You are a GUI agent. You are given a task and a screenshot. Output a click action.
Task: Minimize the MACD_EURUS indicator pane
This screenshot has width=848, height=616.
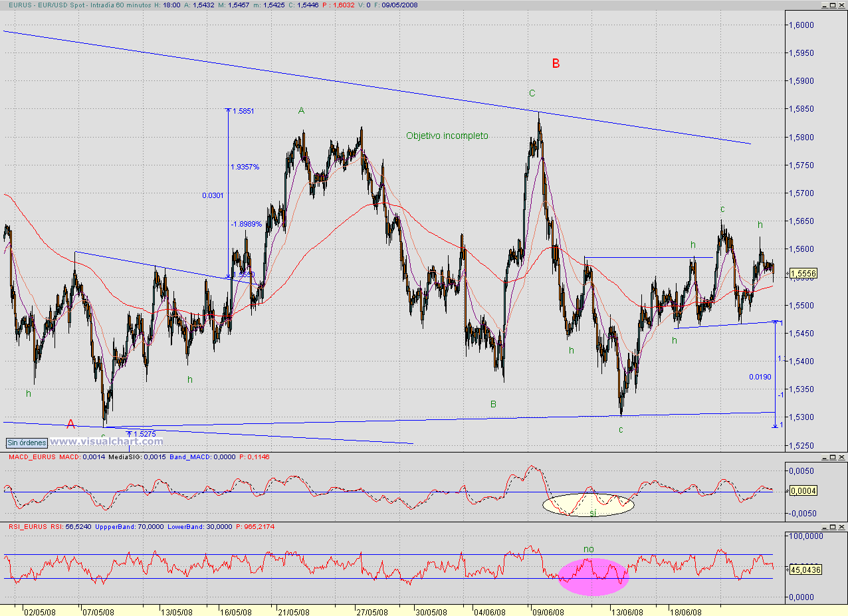825,458
